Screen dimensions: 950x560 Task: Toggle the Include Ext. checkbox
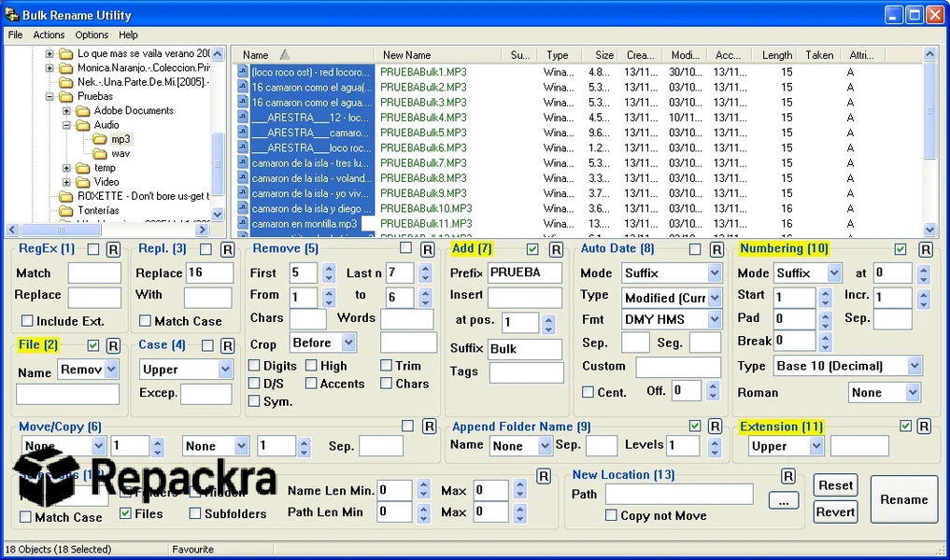tap(27, 321)
